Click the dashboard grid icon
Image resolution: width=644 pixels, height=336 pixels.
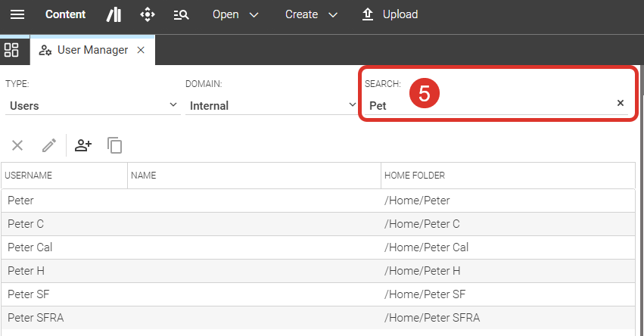12,50
